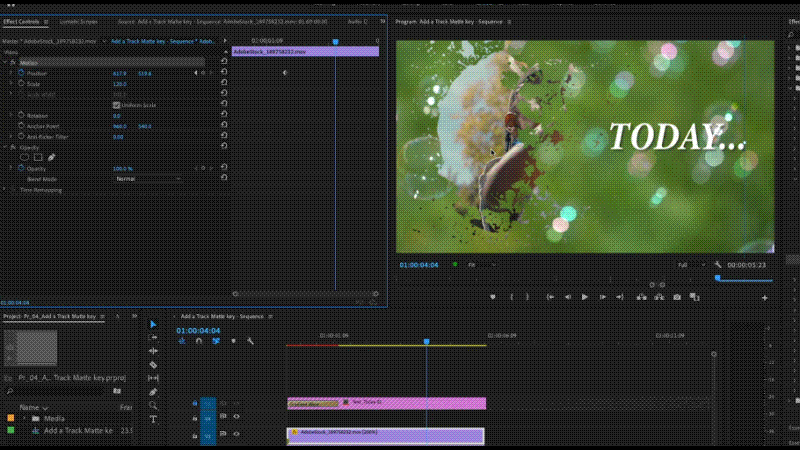Select the Ripple Edit tool
Viewport: 800px width, 450px height.
pos(153,351)
